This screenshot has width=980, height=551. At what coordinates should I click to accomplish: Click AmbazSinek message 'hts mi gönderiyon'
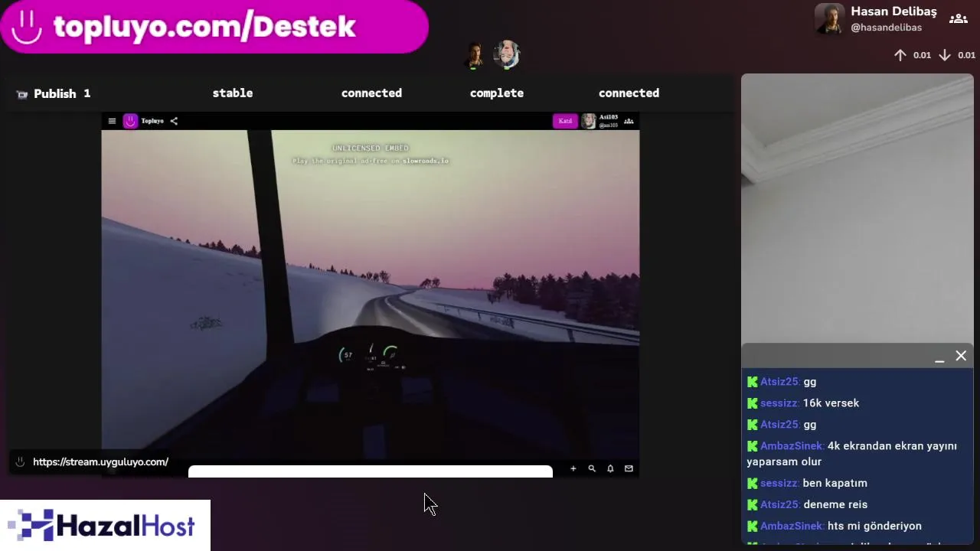point(874,526)
